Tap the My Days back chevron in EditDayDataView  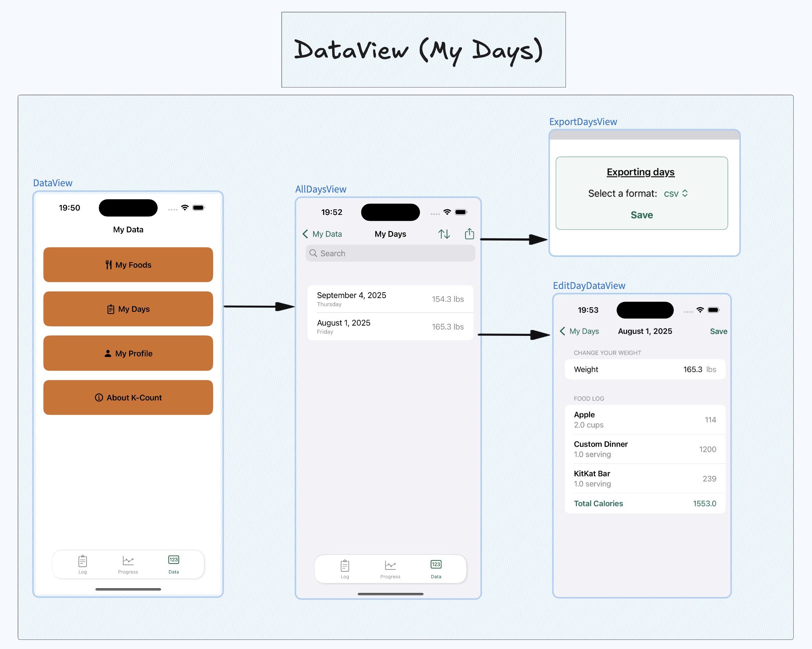pyautogui.click(x=562, y=331)
